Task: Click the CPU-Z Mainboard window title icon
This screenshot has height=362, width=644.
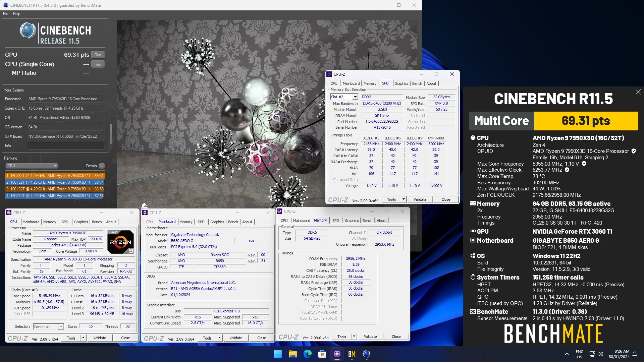Action: [x=145, y=213]
